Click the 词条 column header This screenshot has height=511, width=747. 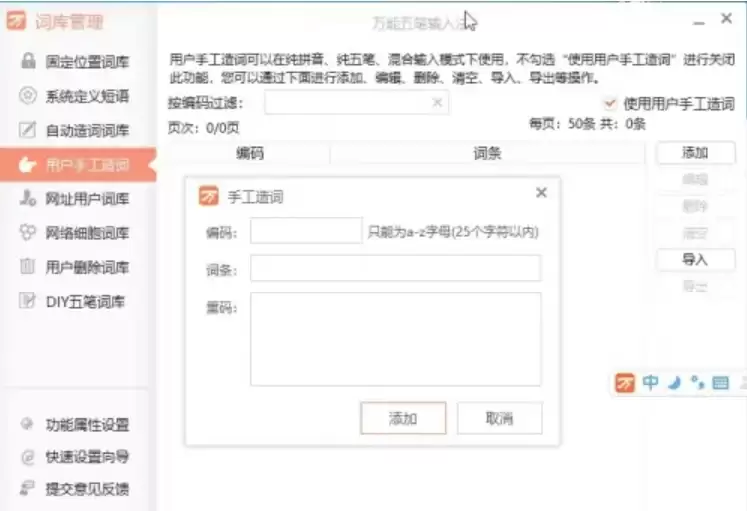[487, 153]
